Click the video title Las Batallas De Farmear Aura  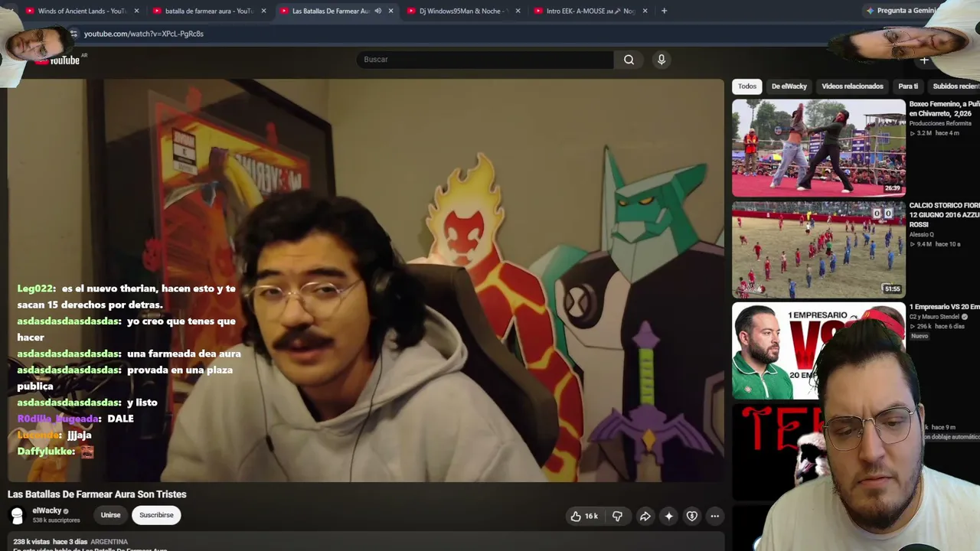point(97,494)
